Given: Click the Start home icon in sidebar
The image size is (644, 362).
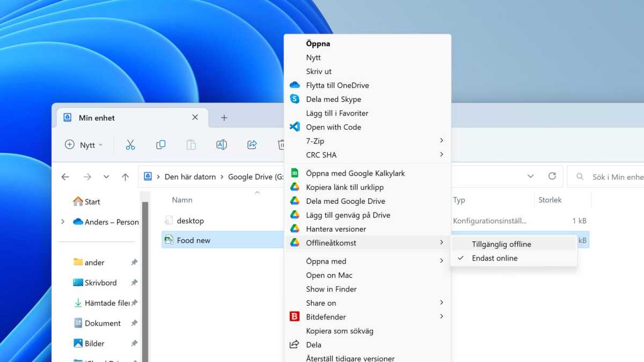Looking at the screenshot, I should tap(78, 202).
